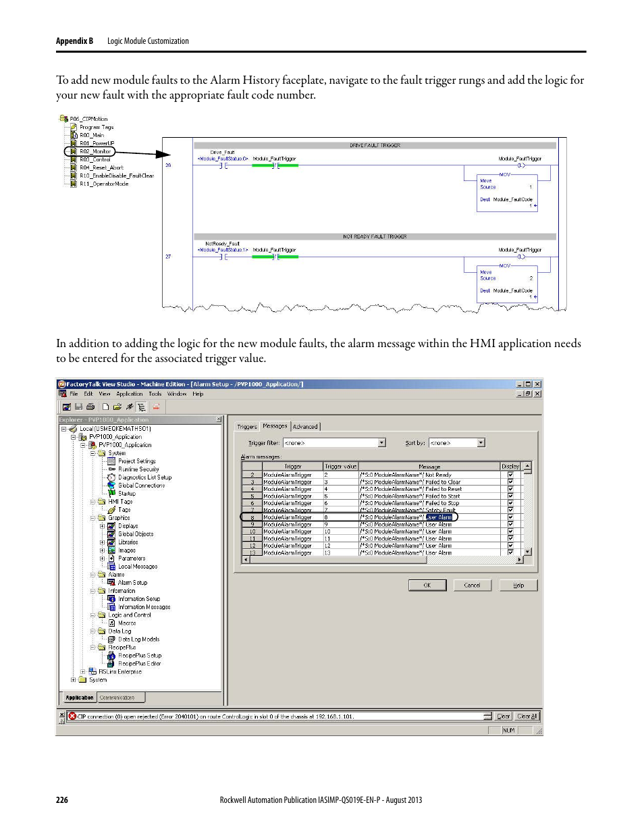644x834 pixels.
Task: Click the Open folder toolbar icon
Action: coord(117,407)
